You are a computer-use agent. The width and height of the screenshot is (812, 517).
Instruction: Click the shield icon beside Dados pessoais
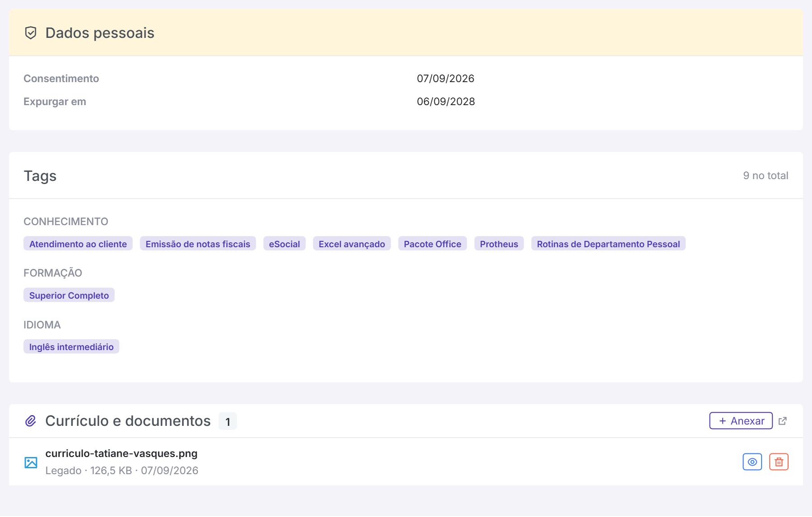(31, 33)
